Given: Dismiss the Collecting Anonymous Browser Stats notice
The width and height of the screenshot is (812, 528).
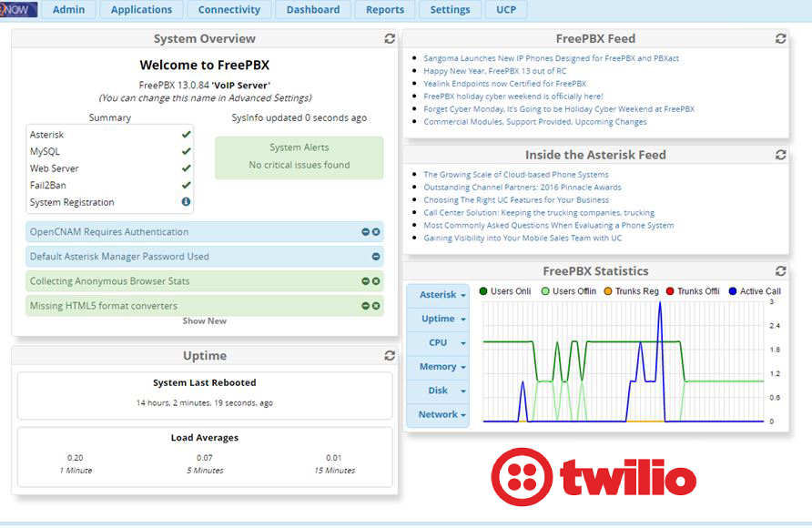Looking at the screenshot, I should pos(376,281).
